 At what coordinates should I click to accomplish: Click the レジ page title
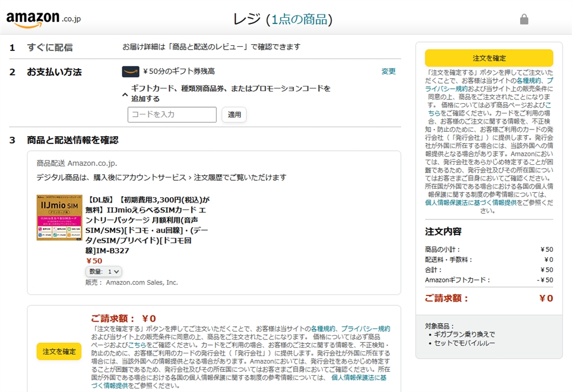coord(246,20)
